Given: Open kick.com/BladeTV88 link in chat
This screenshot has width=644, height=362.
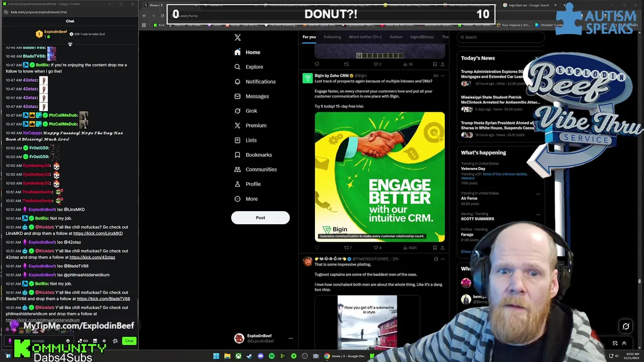Looking at the screenshot, I should coord(103,299).
